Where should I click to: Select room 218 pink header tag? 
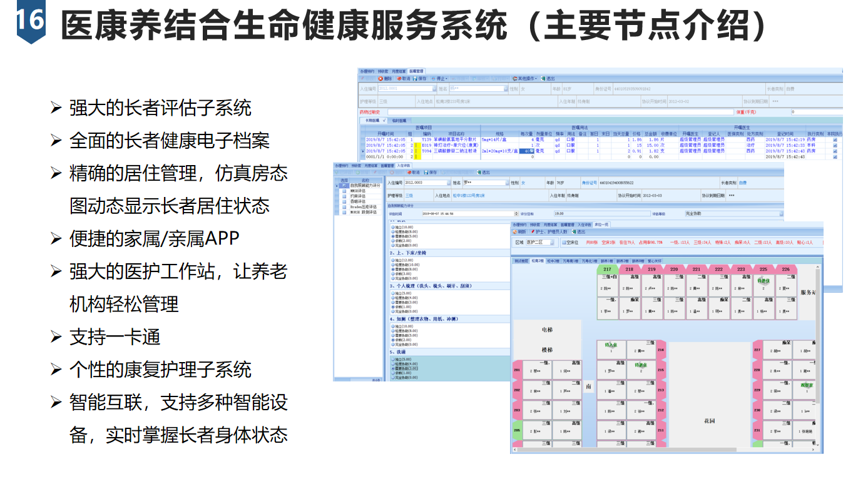pos(629,269)
